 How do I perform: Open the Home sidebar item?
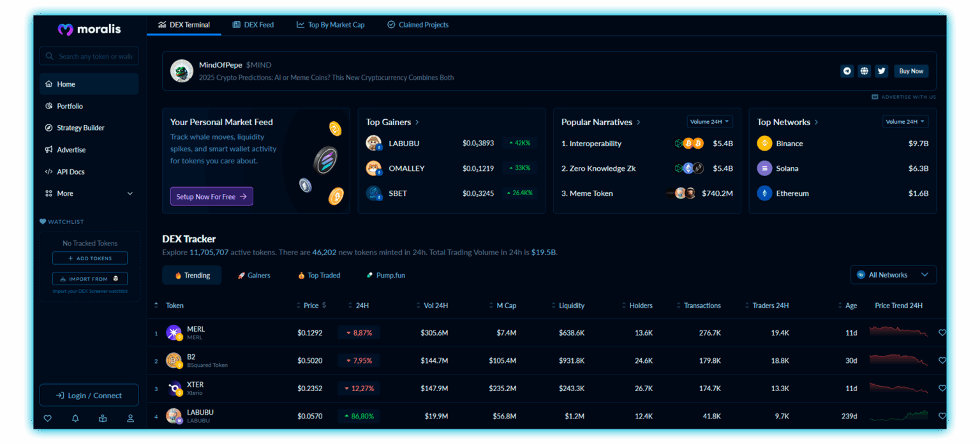pos(89,84)
